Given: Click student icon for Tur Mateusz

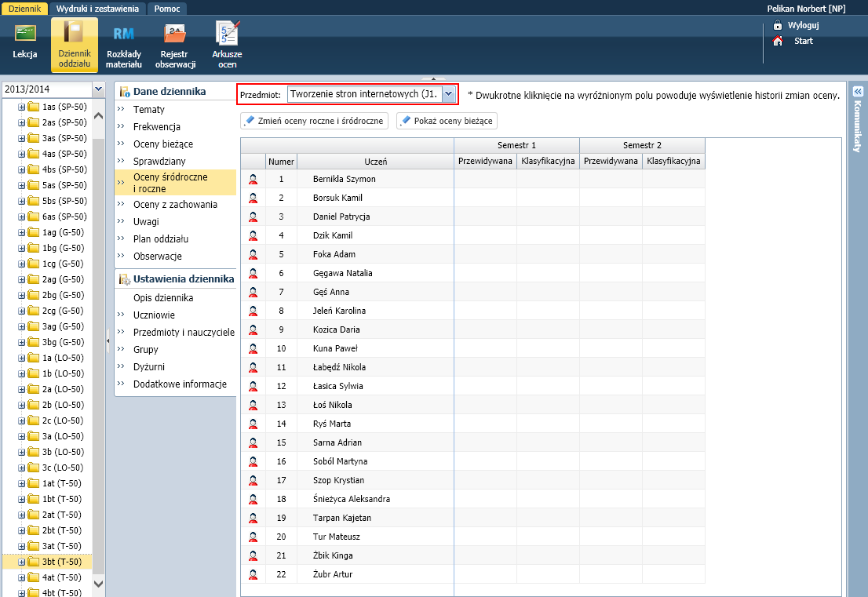Looking at the screenshot, I should (x=253, y=536).
